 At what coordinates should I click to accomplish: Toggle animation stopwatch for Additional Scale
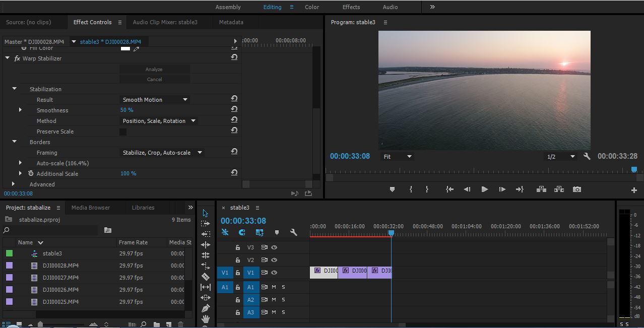coord(31,173)
